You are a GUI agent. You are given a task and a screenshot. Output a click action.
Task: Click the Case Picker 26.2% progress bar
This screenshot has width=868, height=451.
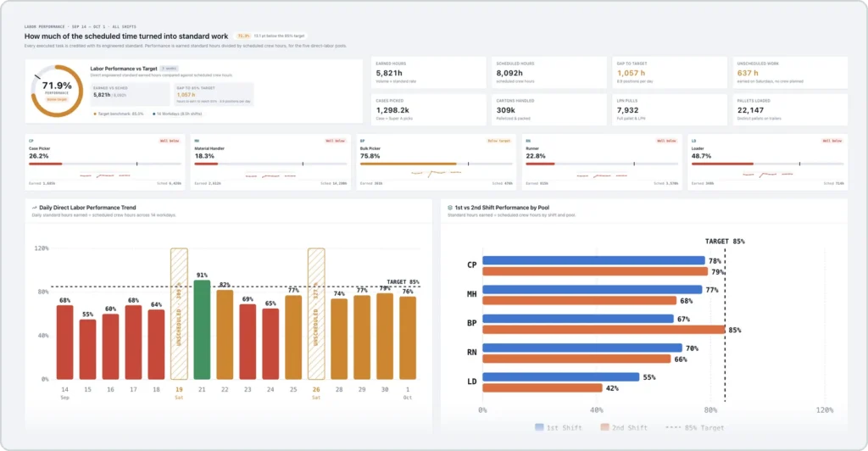coord(104,164)
